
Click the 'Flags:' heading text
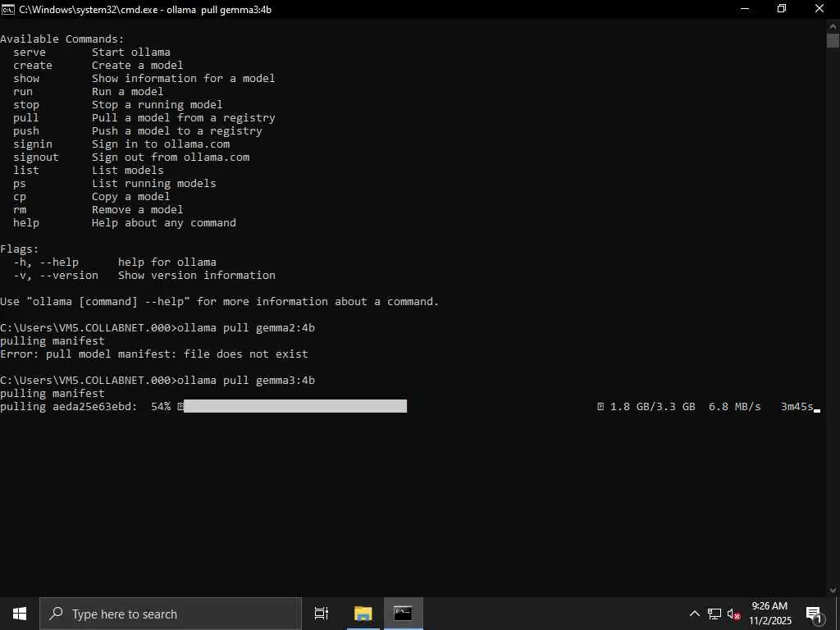pyautogui.click(x=20, y=249)
